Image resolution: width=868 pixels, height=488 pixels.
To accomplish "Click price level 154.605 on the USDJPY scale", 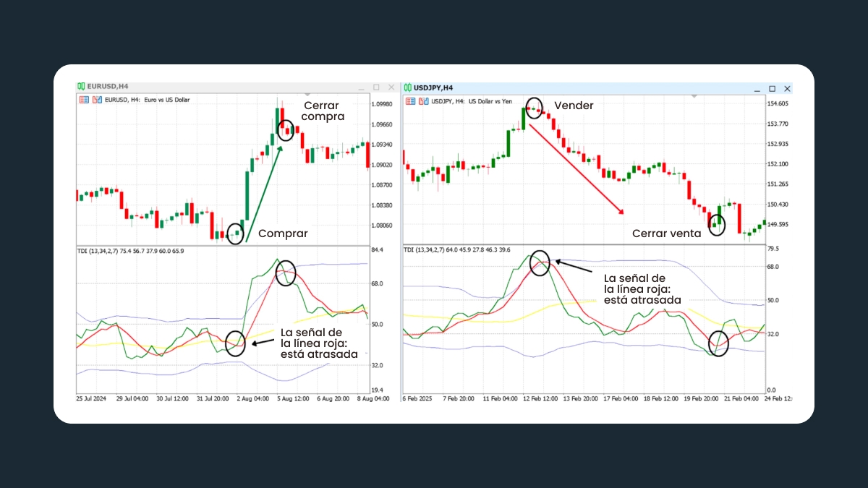I will [778, 104].
